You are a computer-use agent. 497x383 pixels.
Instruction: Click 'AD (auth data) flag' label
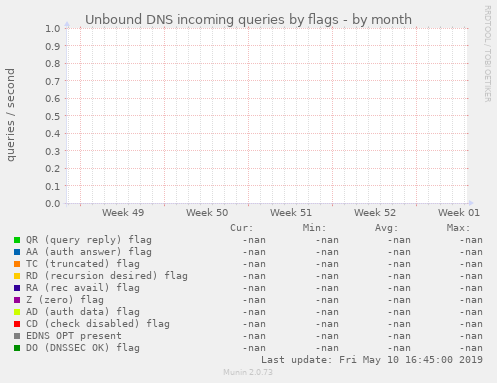point(83,312)
